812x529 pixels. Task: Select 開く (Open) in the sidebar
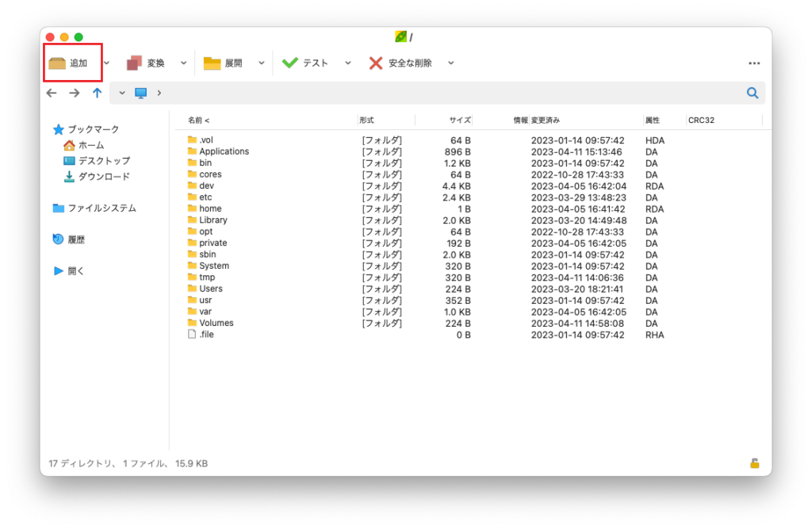tap(69, 271)
